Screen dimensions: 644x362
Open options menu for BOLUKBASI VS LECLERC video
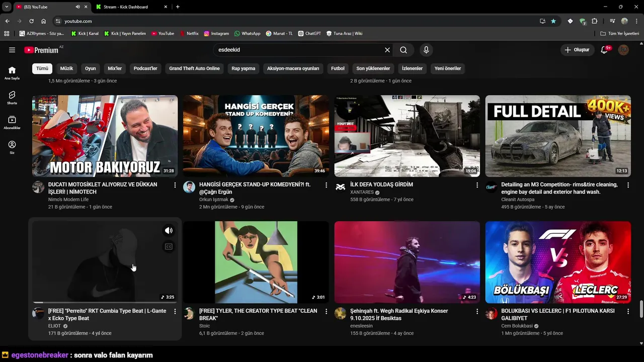click(628, 311)
